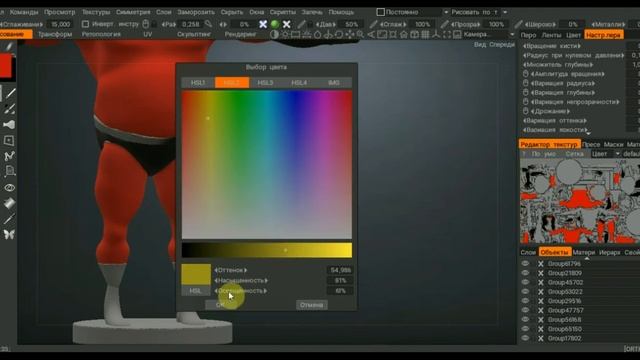The height and width of the screenshot is (360, 640).
Task: Remove Group65150 with its X button
Action: tap(541, 329)
